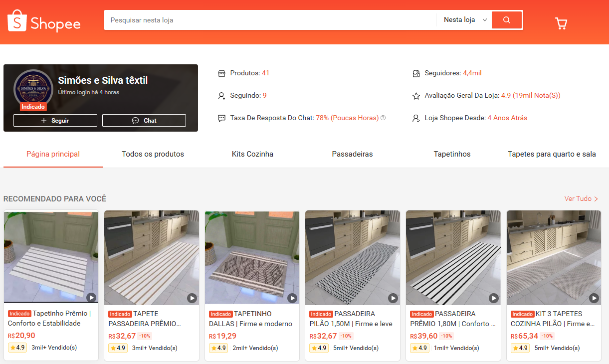Click the Shopee logo
This screenshot has width=609, height=364.
pyautogui.click(x=44, y=21)
